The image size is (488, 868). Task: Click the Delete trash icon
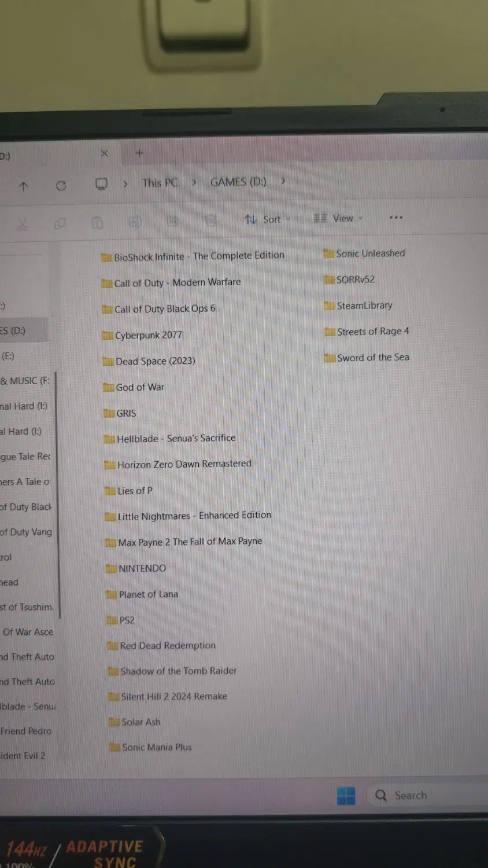click(x=211, y=220)
